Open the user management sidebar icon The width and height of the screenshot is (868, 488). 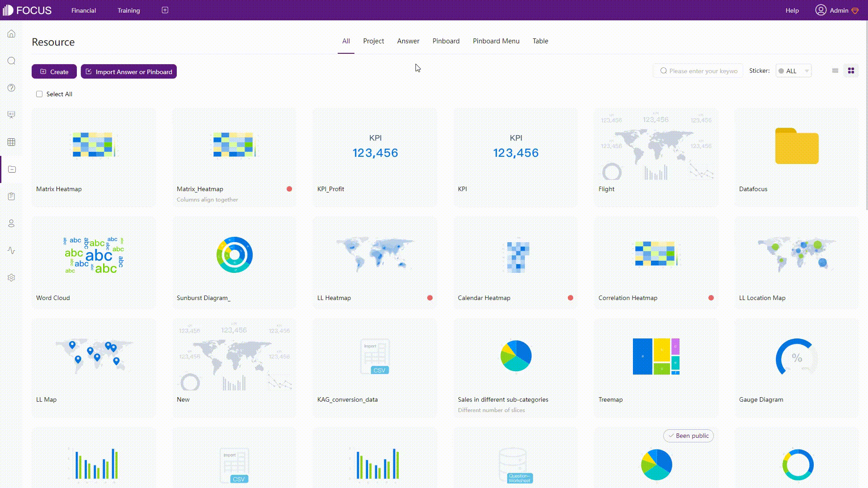(11, 223)
